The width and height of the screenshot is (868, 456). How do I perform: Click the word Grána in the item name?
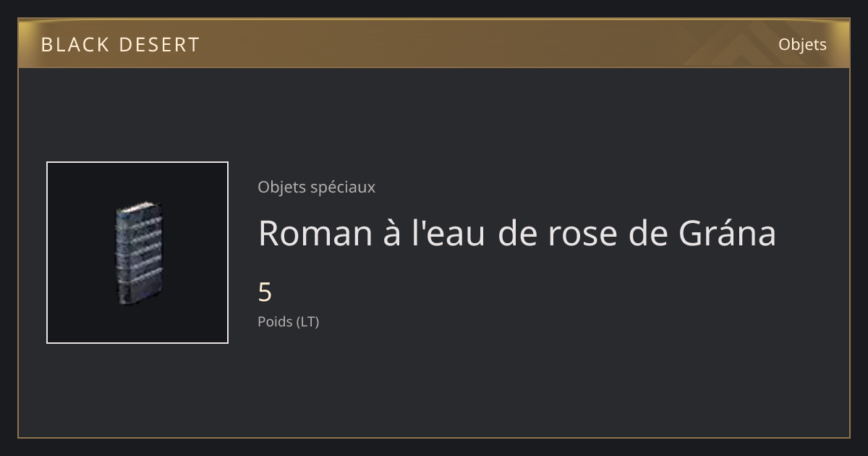pyautogui.click(x=727, y=233)
